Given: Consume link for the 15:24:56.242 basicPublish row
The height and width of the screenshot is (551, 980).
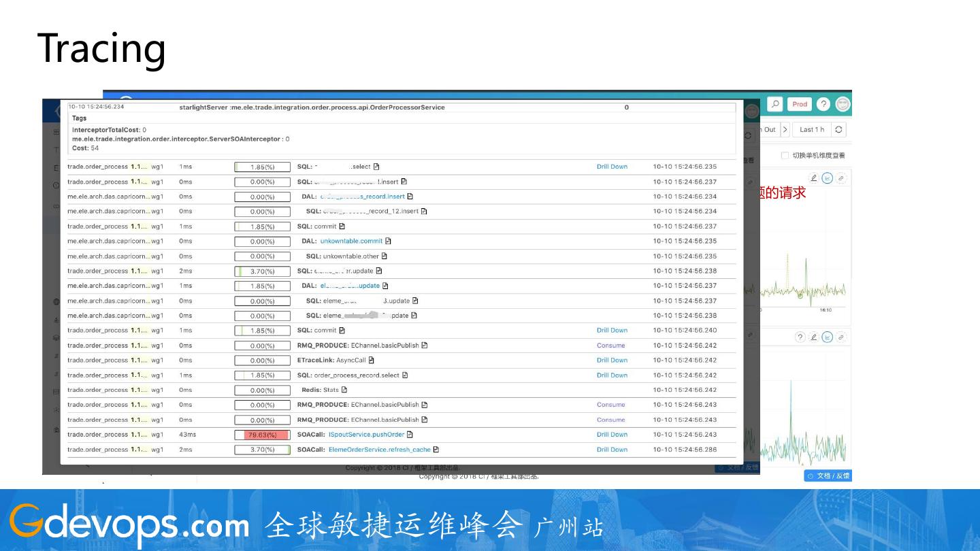Looking at the screenshot, I should click(x=610, y=346).
